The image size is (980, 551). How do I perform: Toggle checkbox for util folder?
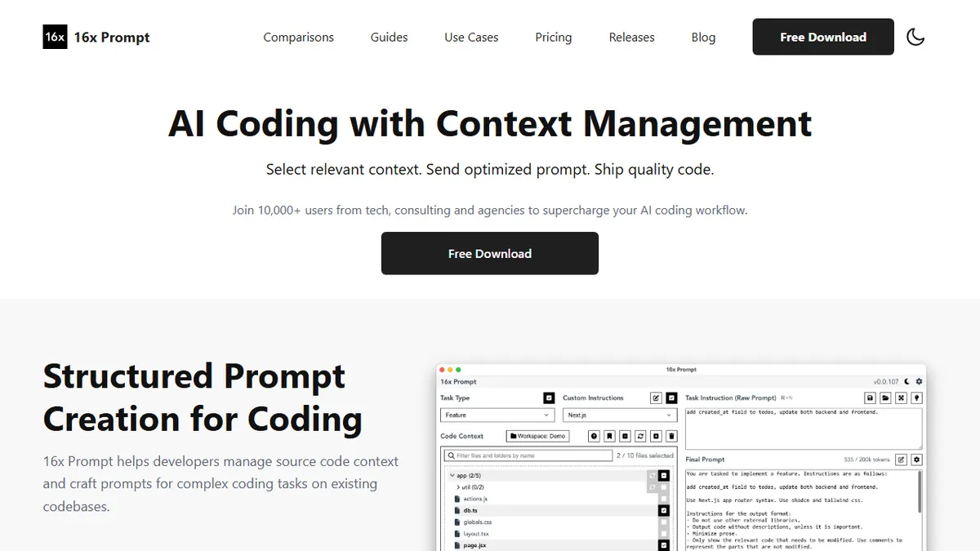pos(664,487)
